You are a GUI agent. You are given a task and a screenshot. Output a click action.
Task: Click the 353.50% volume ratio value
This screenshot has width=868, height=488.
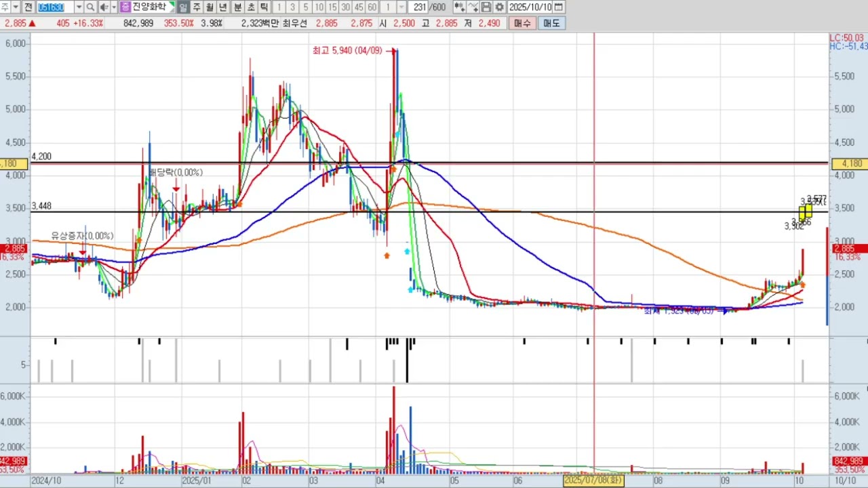(x=179, y=23)
